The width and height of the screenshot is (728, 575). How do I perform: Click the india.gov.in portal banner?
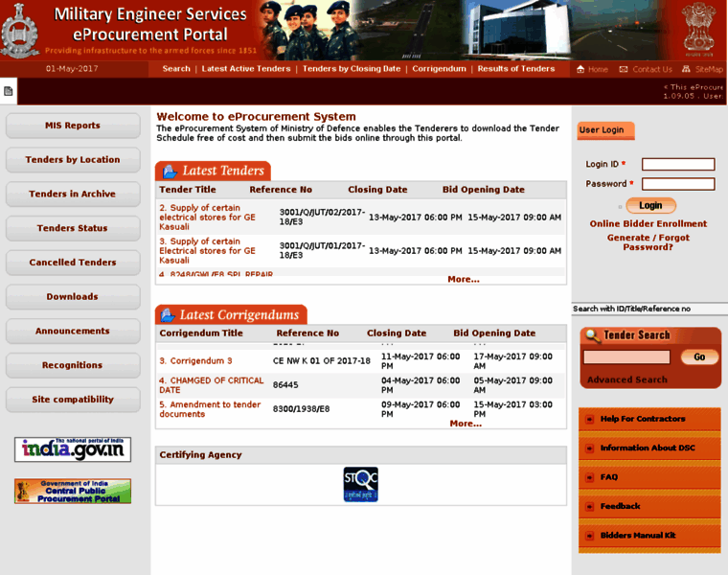73,449
